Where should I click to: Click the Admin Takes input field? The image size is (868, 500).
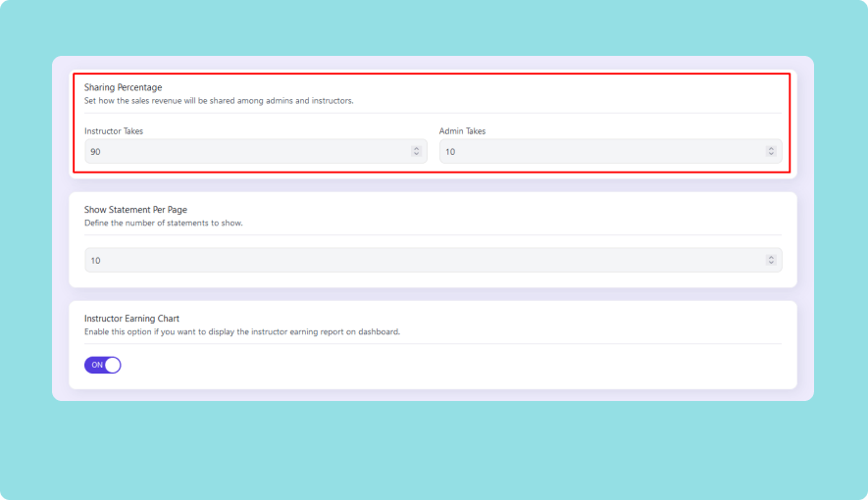click(x=600, y=151)
